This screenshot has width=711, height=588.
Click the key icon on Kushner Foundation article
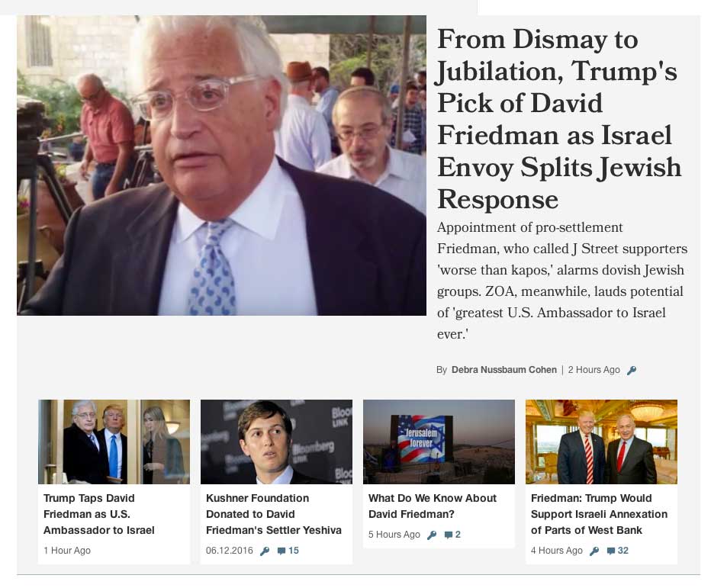(x=265, y=551)
